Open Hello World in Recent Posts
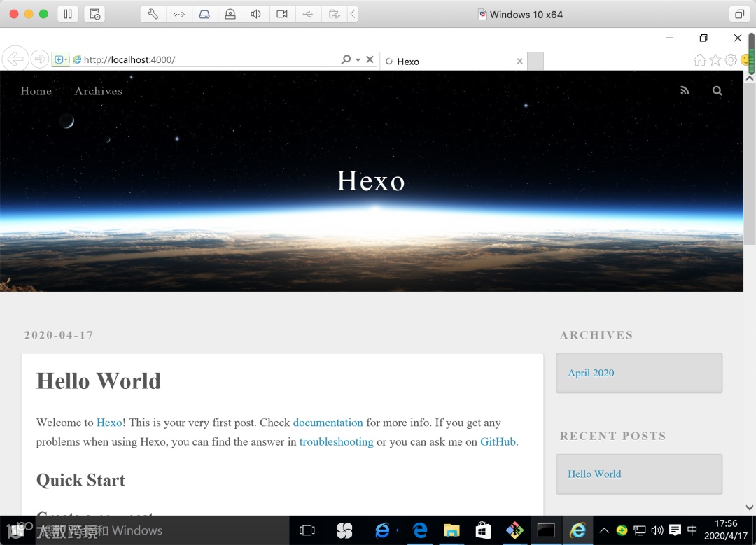Screen dimensions: 756x545 [x=594, y=474]
